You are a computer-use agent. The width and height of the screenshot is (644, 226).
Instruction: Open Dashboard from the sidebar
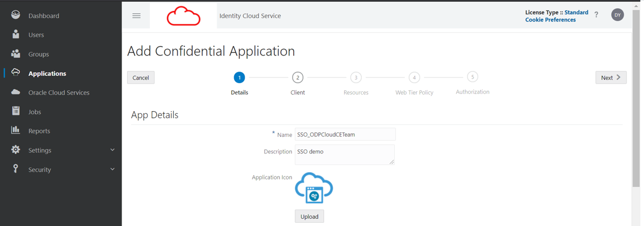tap(43, 15)
